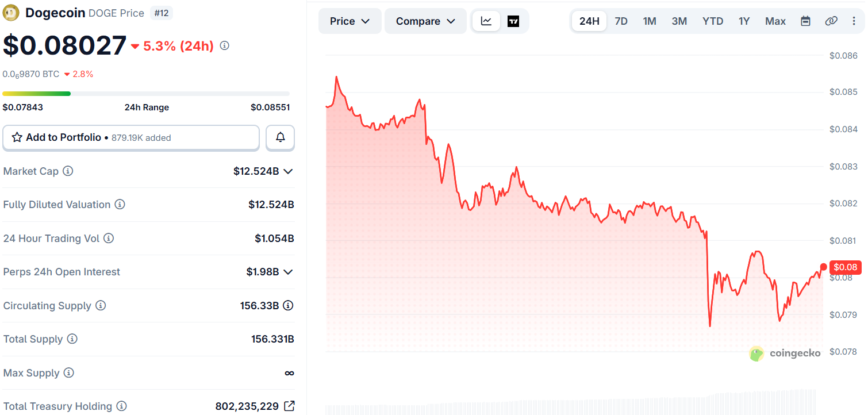
Task: Open info icon next to 24h price change
Action: [x=225, y=45]
